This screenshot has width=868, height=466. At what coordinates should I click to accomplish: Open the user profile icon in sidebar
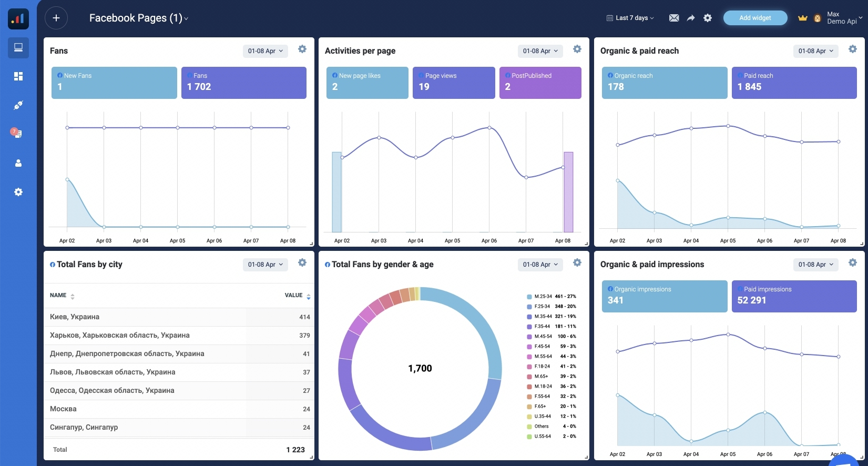(x=18, y=163)
